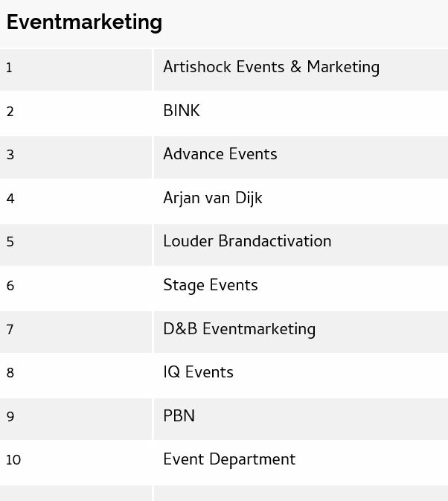Click rank number 3 cell
Image resolution: width=448 pixels, height=501 pixels.
click(10, 156)
